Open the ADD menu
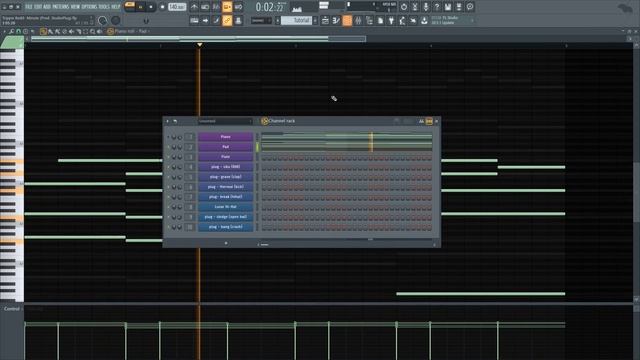Image resolution: width=640 pixels, height=360 pixels. coord(47,7)
